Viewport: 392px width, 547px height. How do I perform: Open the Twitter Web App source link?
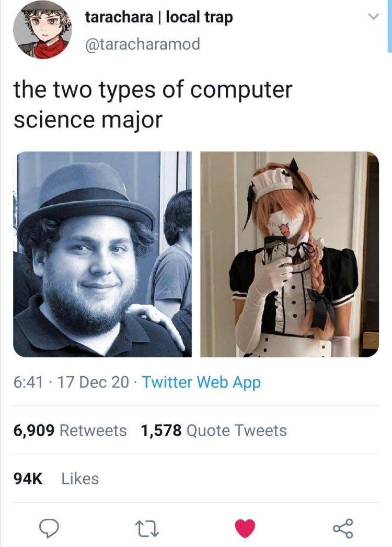tap(201, 382)
